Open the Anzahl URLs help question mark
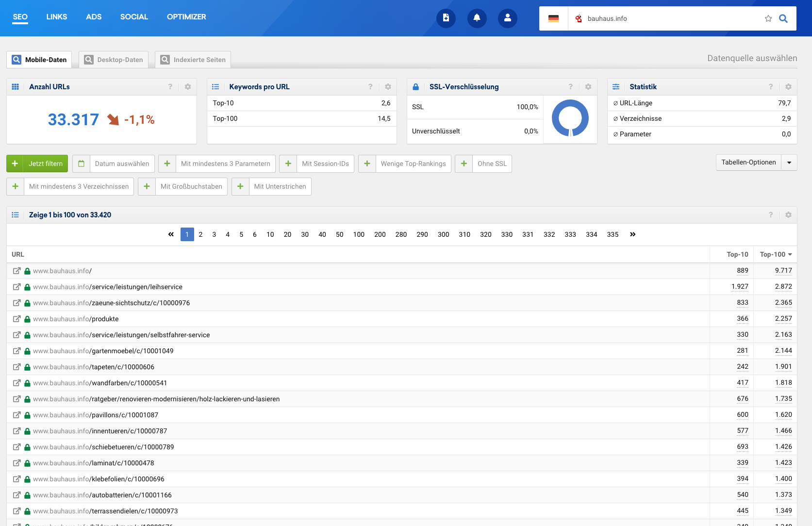812x526 pixels. point(170,87)
